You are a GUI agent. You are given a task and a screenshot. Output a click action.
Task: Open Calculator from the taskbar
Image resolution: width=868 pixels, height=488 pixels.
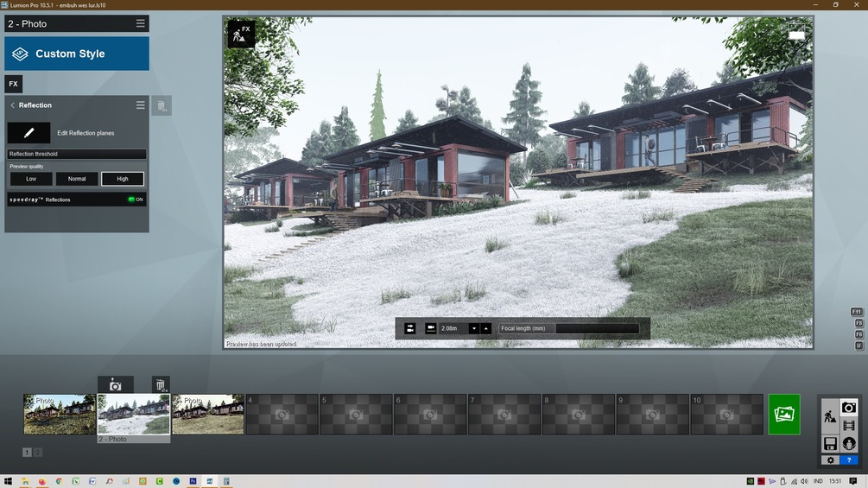(x=226, y=481)
